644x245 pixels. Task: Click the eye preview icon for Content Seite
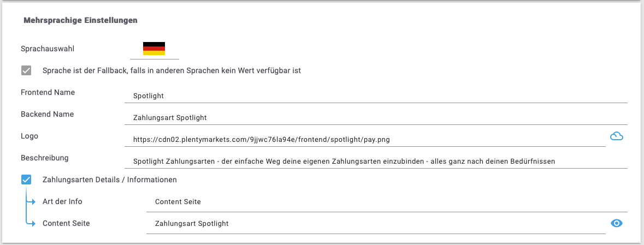617,223
